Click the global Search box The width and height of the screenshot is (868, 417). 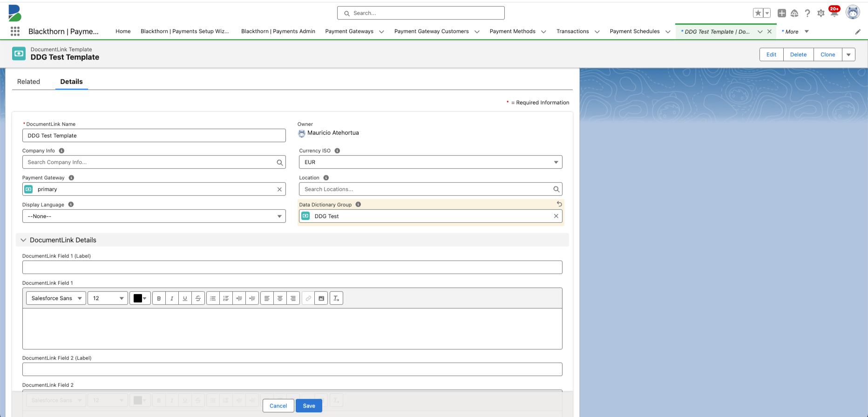(x=421, y=13)
